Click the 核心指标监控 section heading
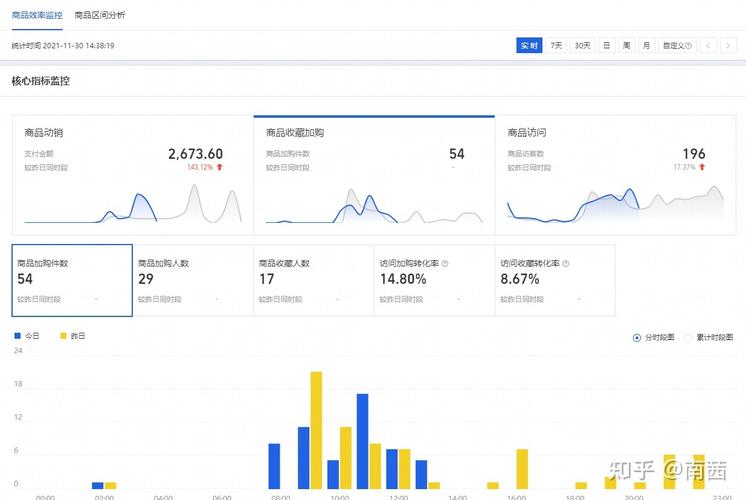 tap(40, 81)
